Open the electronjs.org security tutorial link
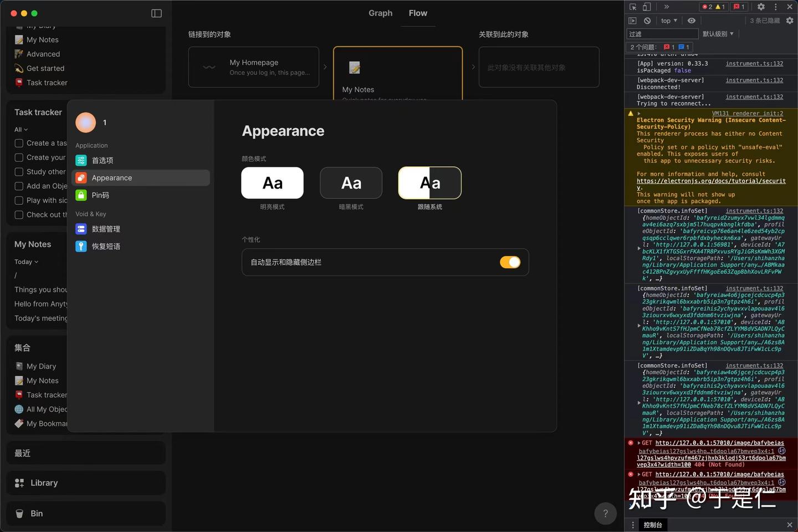This screenshot has width=798, height=532. tap(711, 184)
